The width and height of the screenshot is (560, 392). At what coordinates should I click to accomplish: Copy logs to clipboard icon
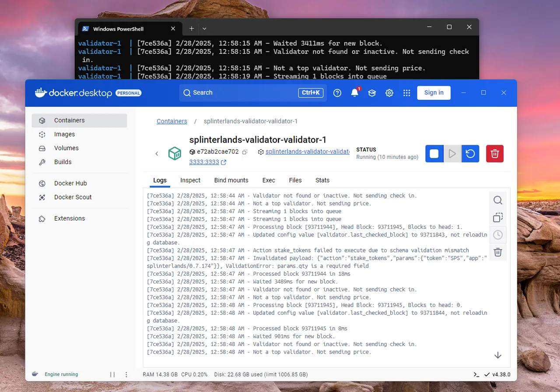(x=498, y=217)
